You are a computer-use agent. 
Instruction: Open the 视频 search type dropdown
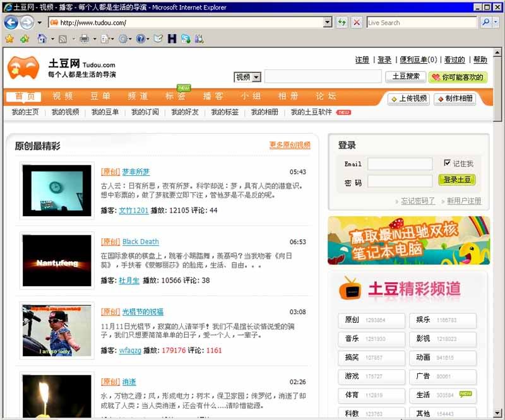(247, 77)
